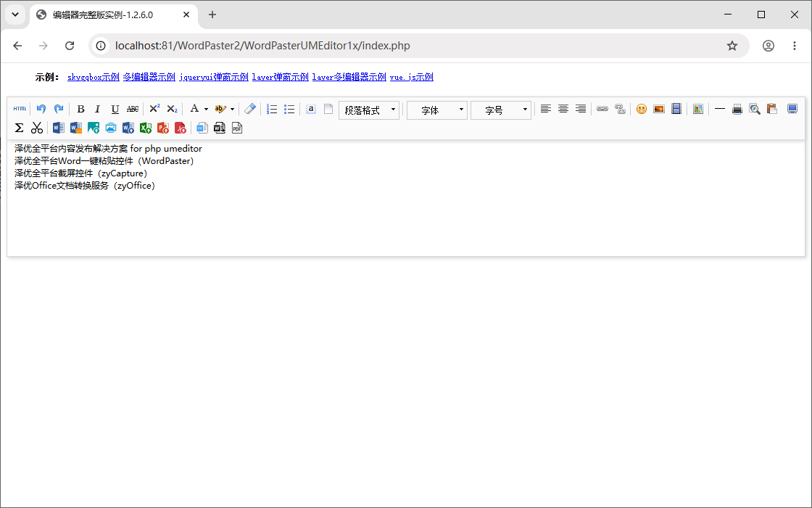Toggle subscript formatting
The height and width of the screenshot is (508, 812).
[x=172, y=109]
